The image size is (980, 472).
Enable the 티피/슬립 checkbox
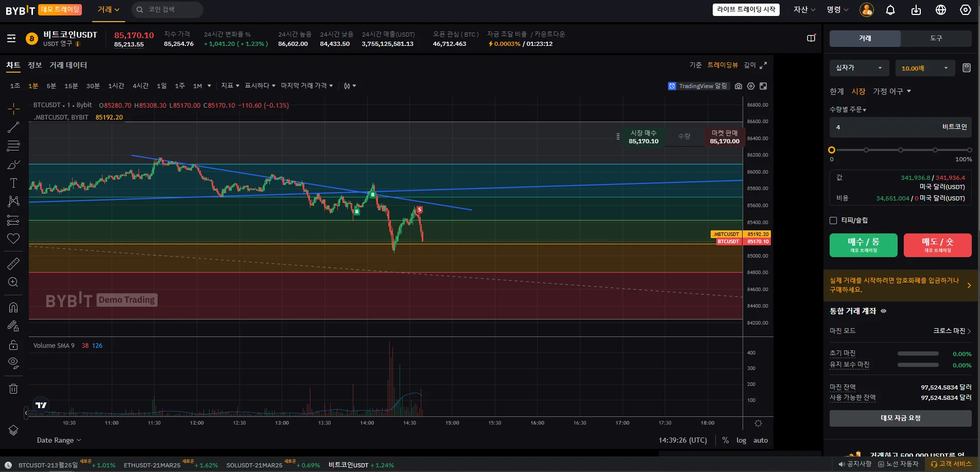pyautogui.click(x=833, y=221)
